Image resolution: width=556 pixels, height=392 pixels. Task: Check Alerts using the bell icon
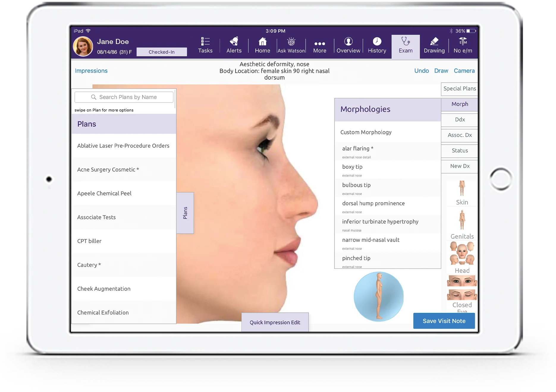coord(234,45)
